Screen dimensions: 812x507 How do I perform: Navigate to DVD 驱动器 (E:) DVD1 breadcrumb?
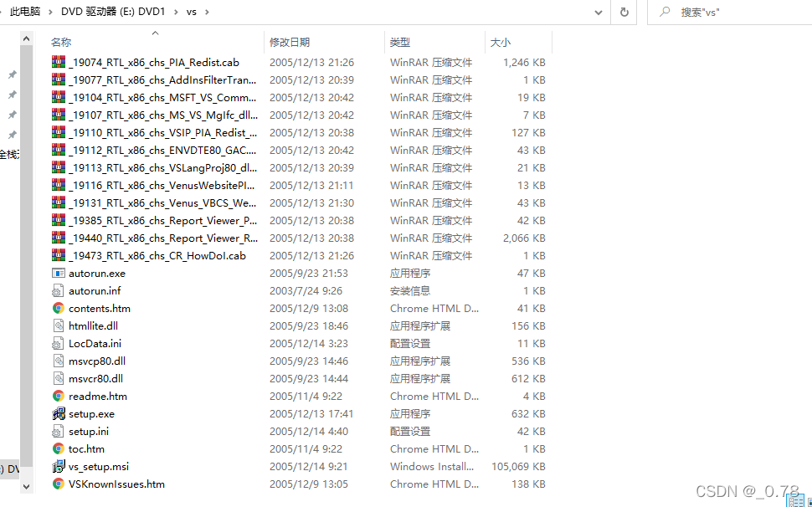click(x=113, y=12)
